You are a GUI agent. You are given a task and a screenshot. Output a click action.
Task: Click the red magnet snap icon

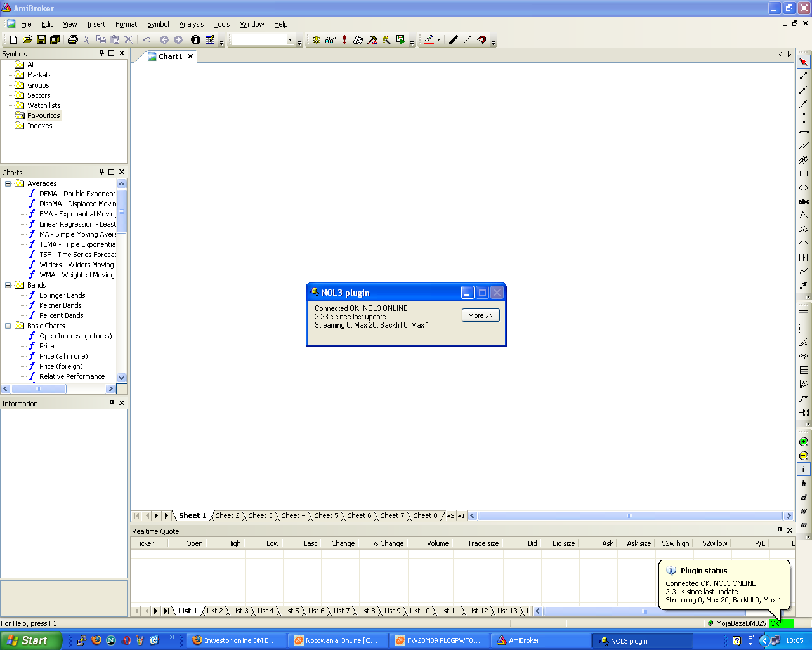coord(482,39)
